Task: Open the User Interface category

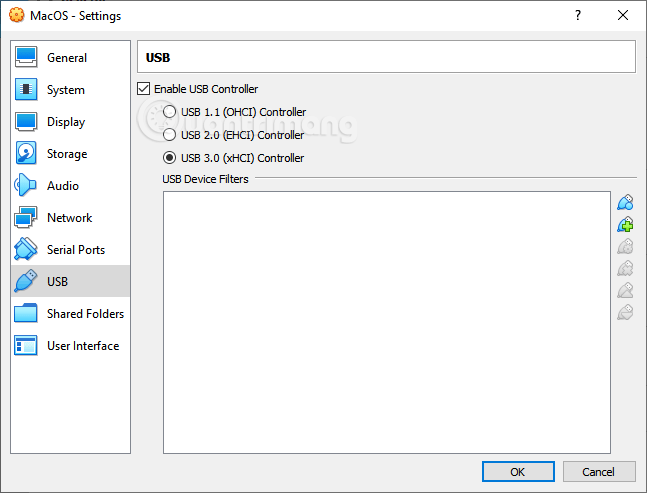Action: pyautogui.click(x=82, y=346)
